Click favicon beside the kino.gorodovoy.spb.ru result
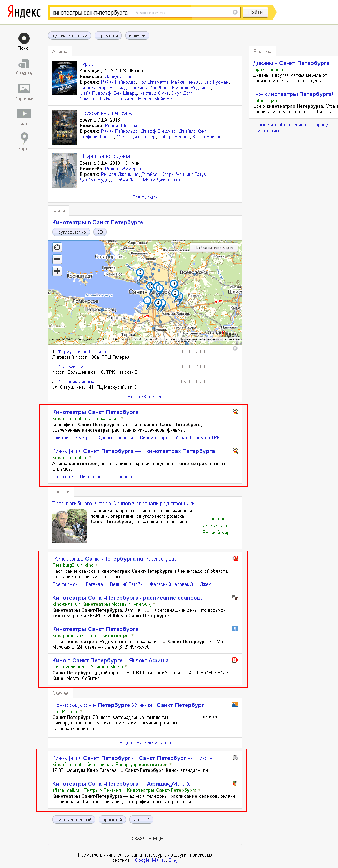This screenshot has height=868, width=338. point(235,629)
